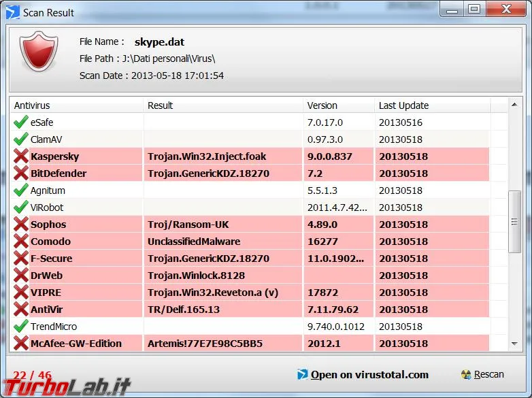Click version 9.740.0.1012 cell
The width and height of the screenshot is (532, 398).
pos(336,327)
